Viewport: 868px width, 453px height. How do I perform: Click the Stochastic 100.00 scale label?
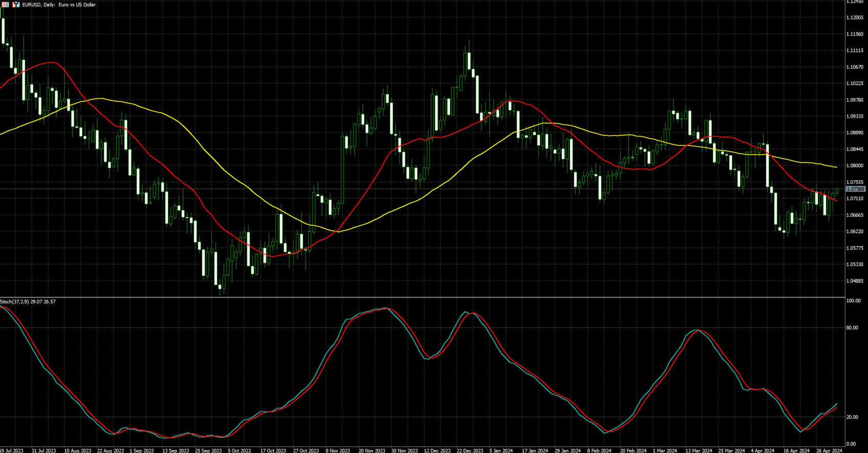[854, 301]
